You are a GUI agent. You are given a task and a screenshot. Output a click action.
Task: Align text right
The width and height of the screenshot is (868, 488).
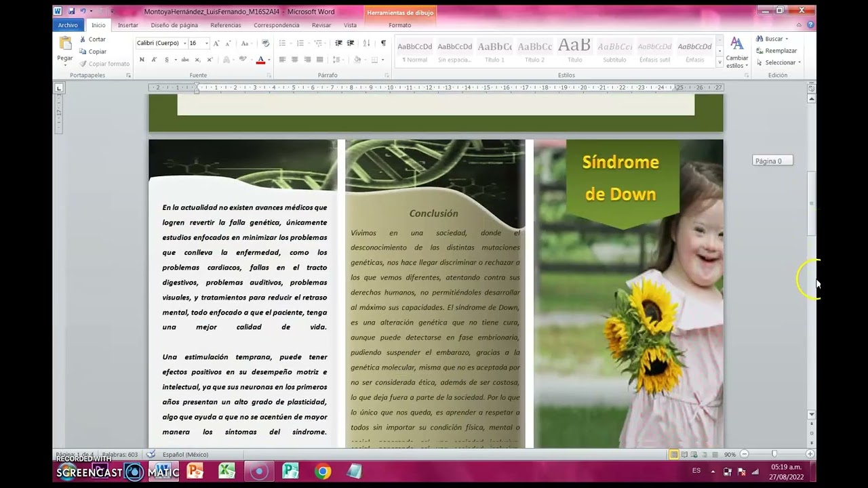tap(307, 60)
